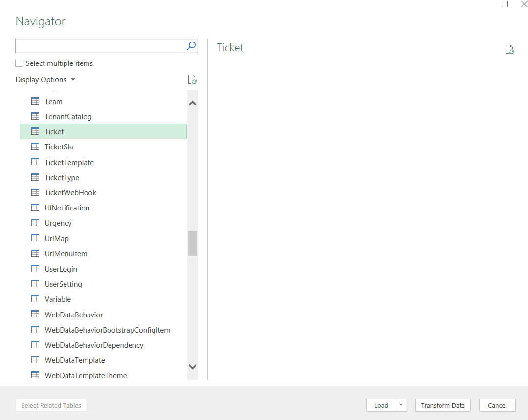Select the UINotification table

[67, 208]
